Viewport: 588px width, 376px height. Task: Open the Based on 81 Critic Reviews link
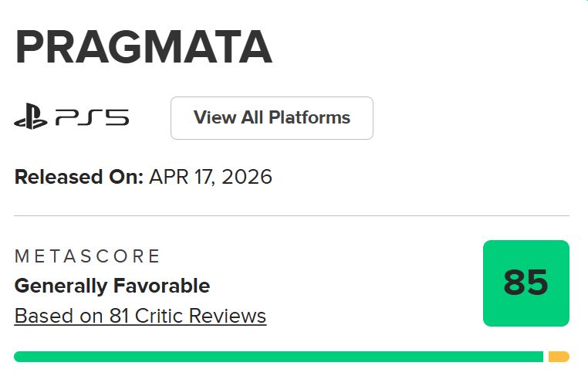point(140,316)
